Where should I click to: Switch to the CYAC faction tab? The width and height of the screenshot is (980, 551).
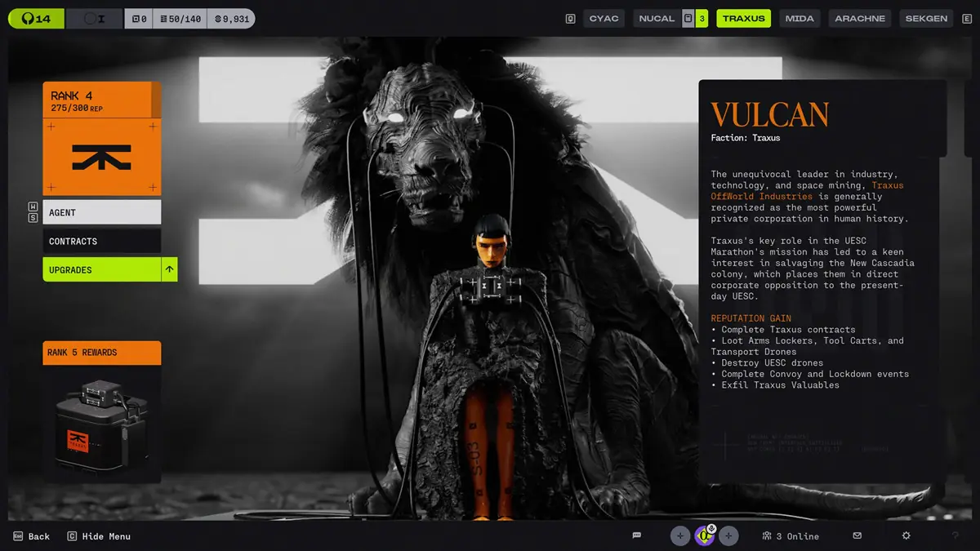pyautogui.click(x=604, y=18)
